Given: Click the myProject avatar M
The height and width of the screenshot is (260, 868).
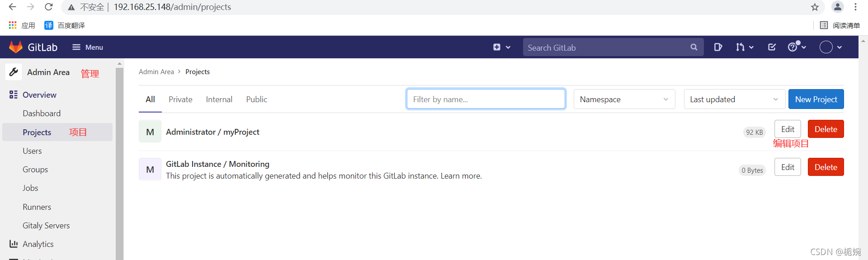Looking at the screenshot, I should [x=150, y=132].
